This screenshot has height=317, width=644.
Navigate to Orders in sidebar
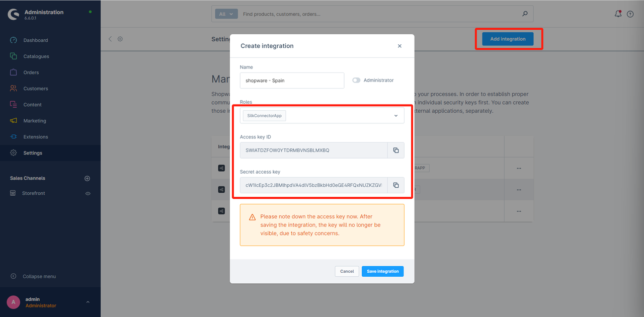tap(31, 72)
